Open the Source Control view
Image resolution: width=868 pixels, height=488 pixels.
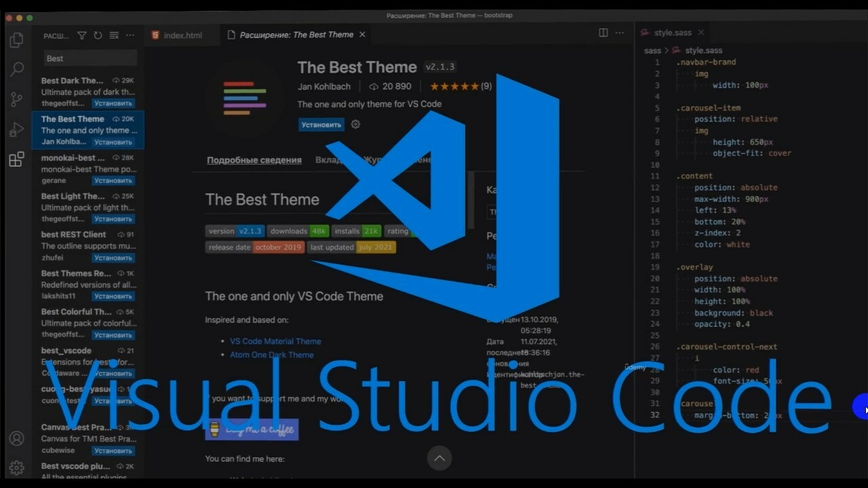coord(16,100)
